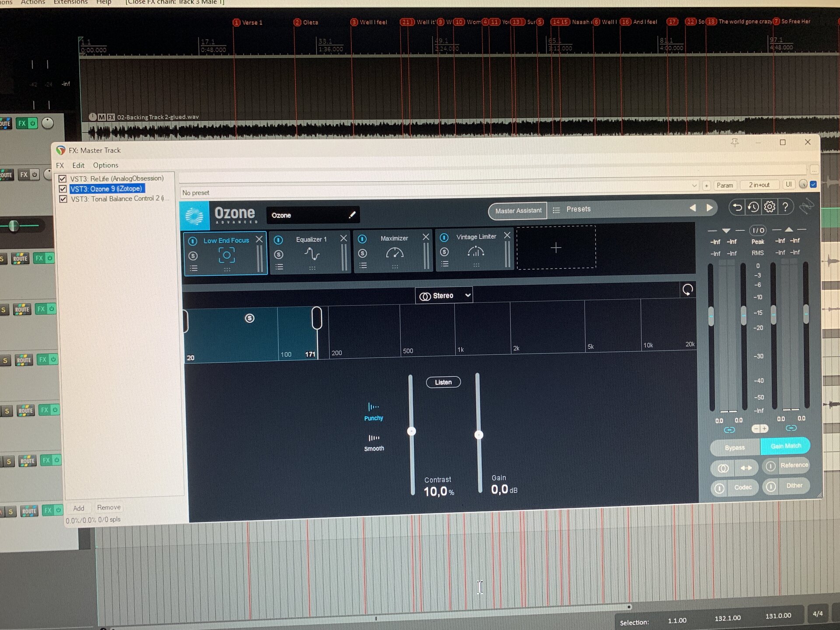Open the Stereo channel mode dropdown
Image resolution: width=840 pixels, height=630 pixels.
click(x=444, y=296)
